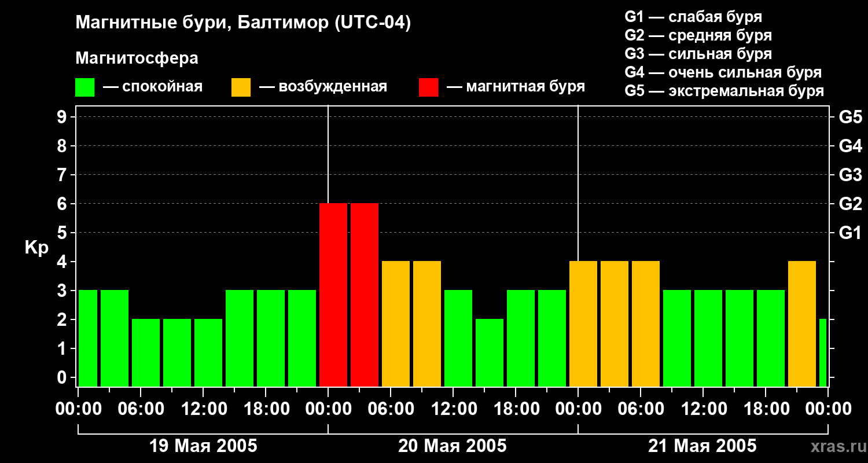Click the green Kp 2 bar on 20 May afternoon
The image size is (868, 463).
(490, 352)
